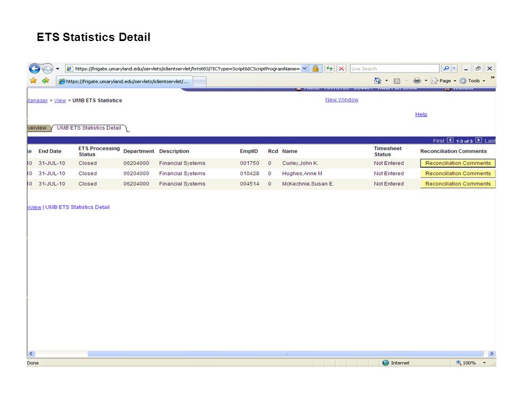Click the Page toolbar icon
This screenshot has height=399, width=532.
pos(434,81)
